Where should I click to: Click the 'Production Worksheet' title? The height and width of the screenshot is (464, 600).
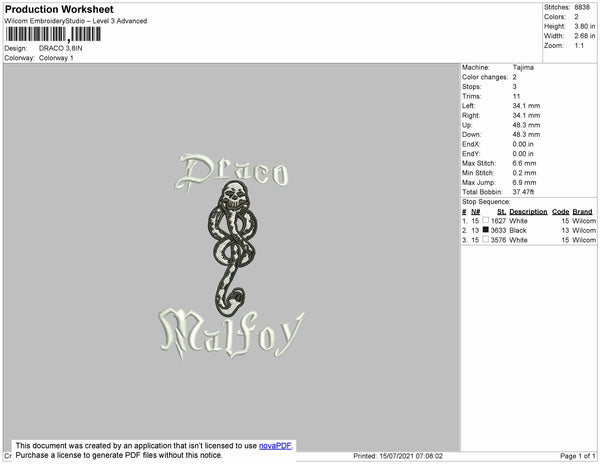pos(59,10)
